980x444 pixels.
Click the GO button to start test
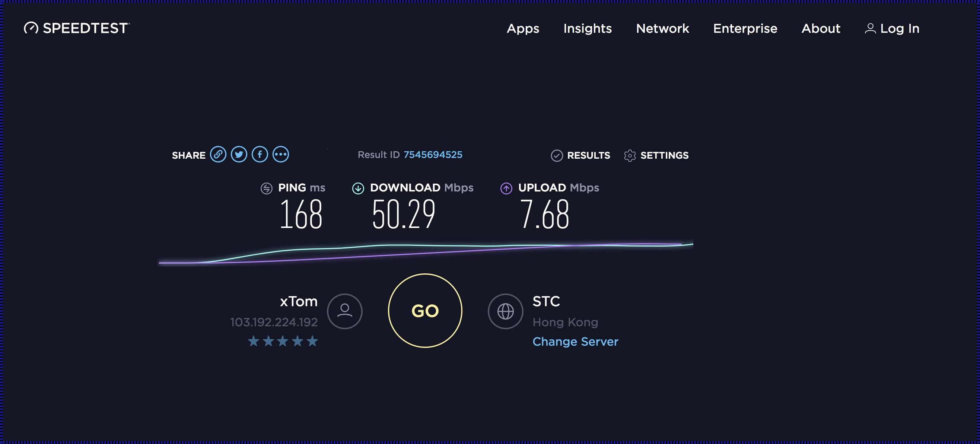[x=425, y=311]
